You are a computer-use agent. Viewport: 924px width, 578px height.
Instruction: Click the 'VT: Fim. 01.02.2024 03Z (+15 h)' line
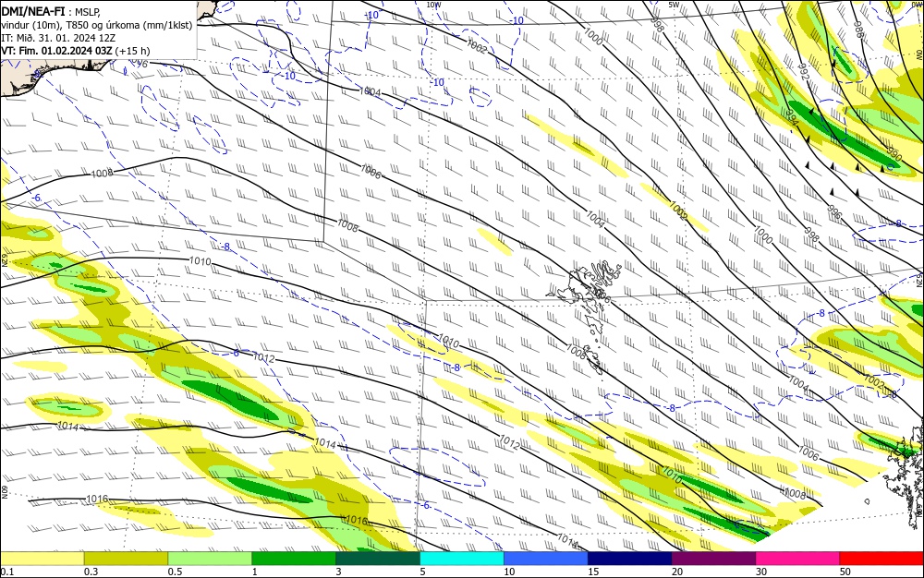[x=76, y=51]
